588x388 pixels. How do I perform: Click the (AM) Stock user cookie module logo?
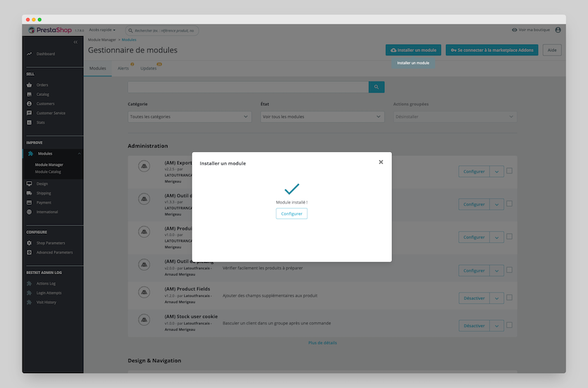pos(144,320)
